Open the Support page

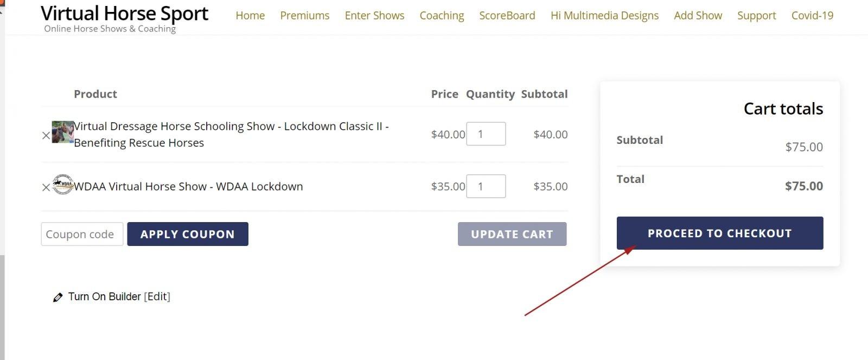[756, 16]
